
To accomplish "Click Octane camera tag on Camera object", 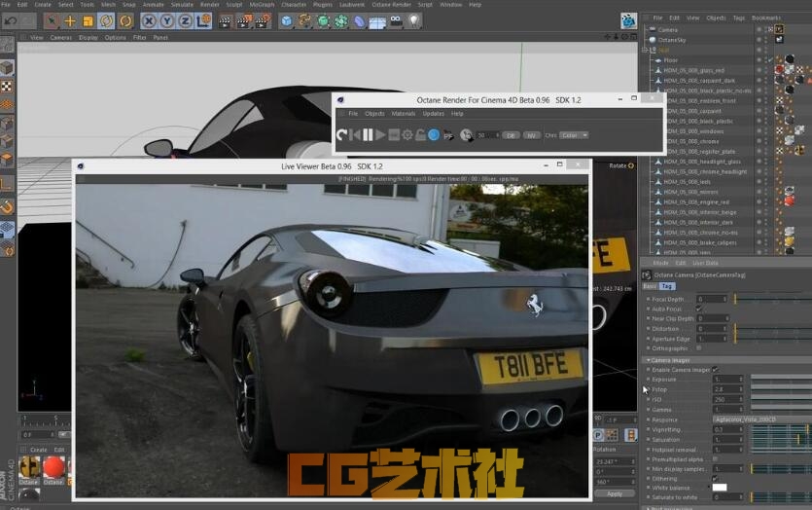I will click(779, 29).
